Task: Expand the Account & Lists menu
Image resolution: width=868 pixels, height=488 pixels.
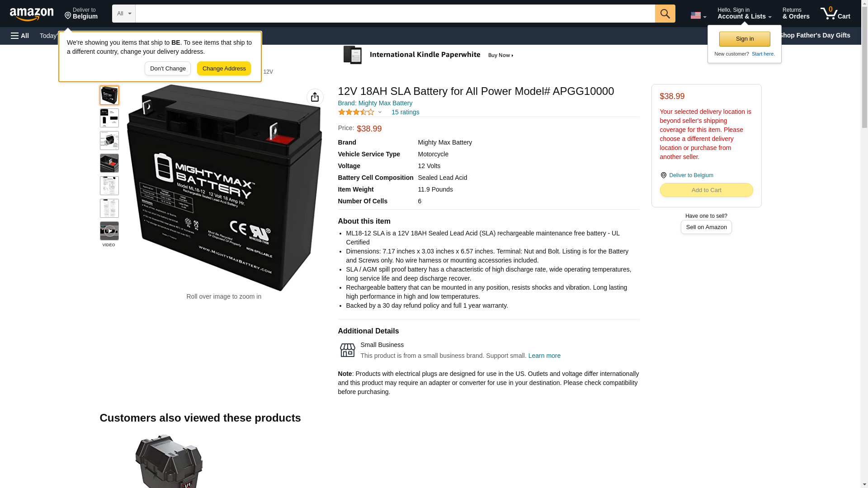Action: pos(744,14)
